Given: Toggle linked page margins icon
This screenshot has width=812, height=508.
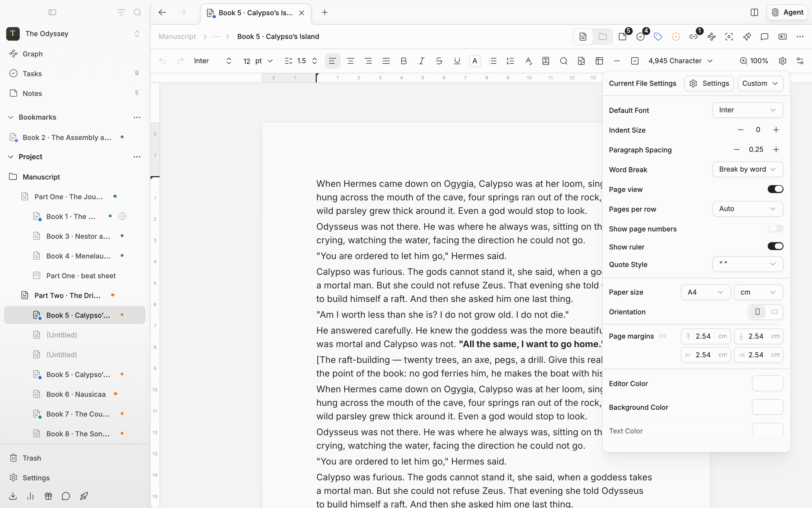Looking at the screenshot, I should [x=663, y=336].
